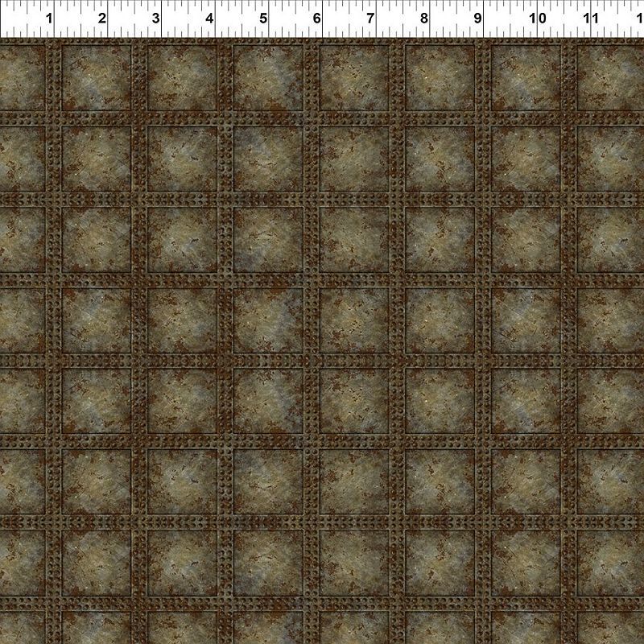
Task: Click the metal panel directly below ruler number 2
Action: pos(97,77)
